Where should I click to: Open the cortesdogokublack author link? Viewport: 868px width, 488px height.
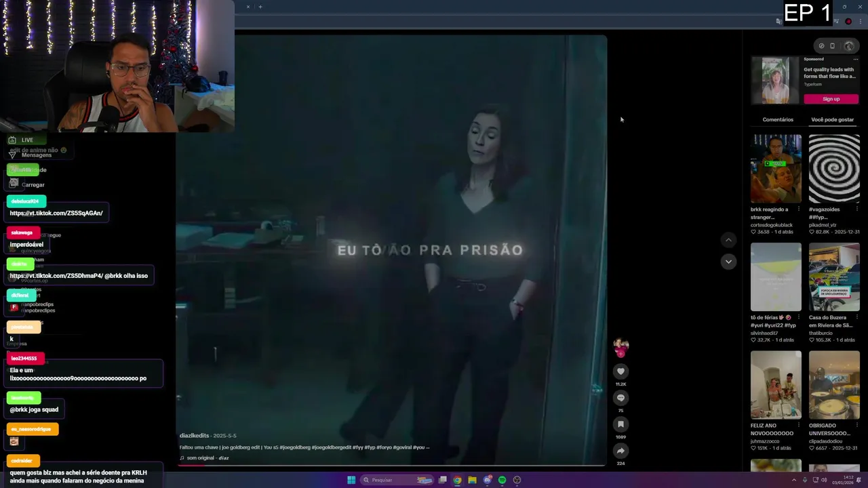(772, 225)
